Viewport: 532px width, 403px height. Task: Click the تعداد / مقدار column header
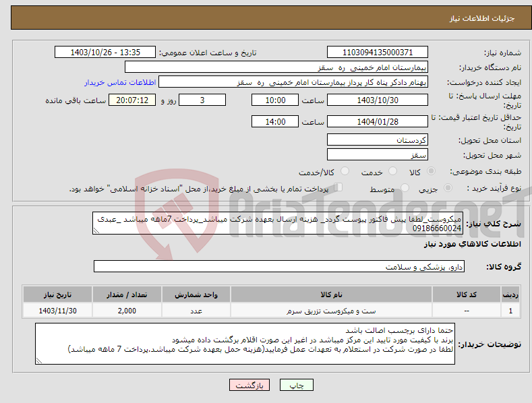127,294
